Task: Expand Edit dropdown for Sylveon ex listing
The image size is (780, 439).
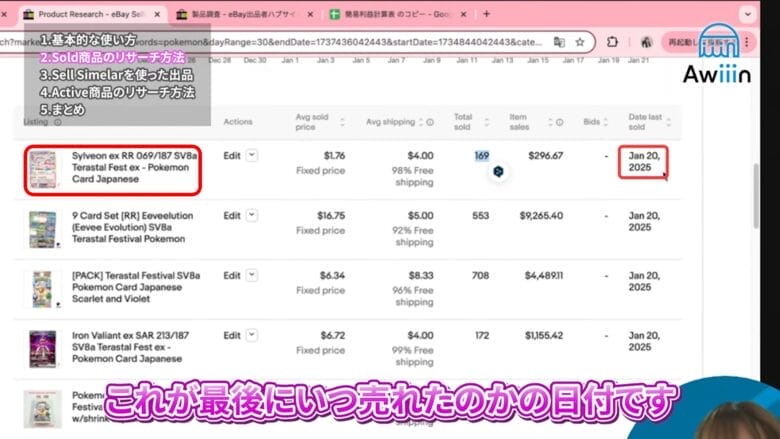Action: pos(252,155)
